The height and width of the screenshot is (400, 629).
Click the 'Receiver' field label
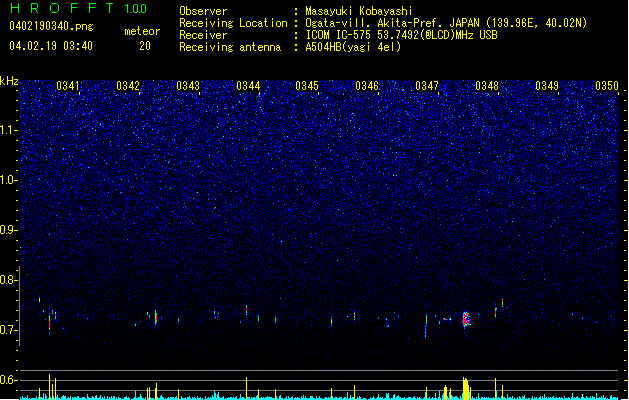203,35
